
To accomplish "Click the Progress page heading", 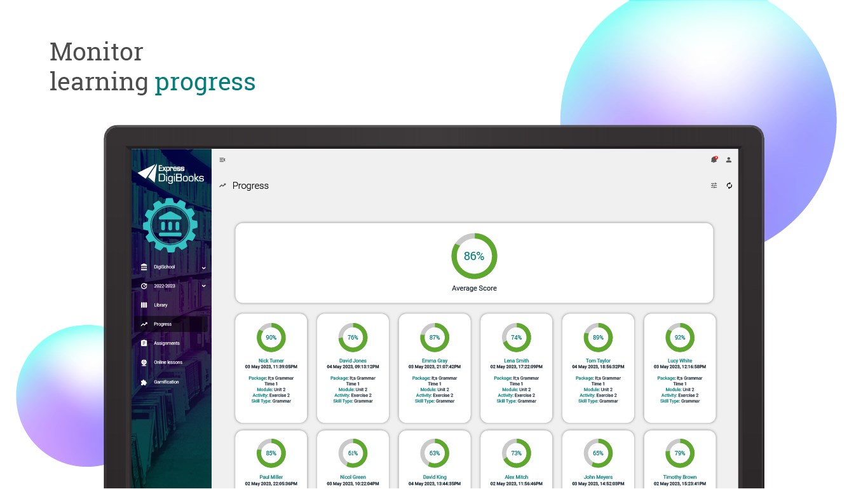I will point(250,186).
